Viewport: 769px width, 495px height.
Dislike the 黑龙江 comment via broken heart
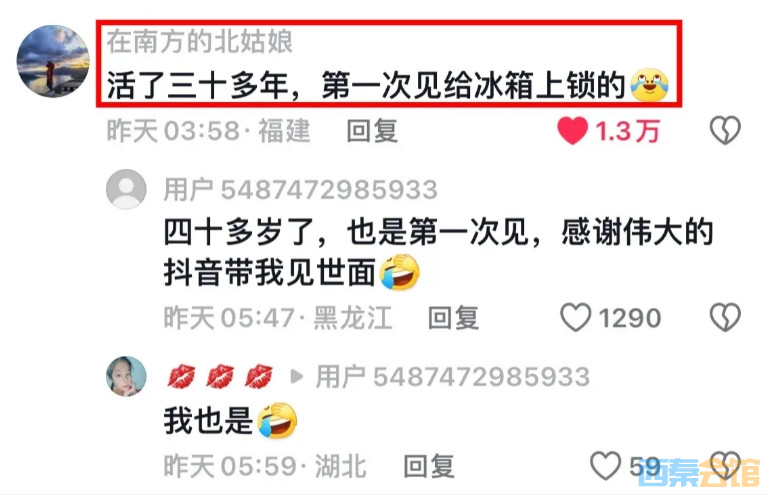[x=725, y=317]
